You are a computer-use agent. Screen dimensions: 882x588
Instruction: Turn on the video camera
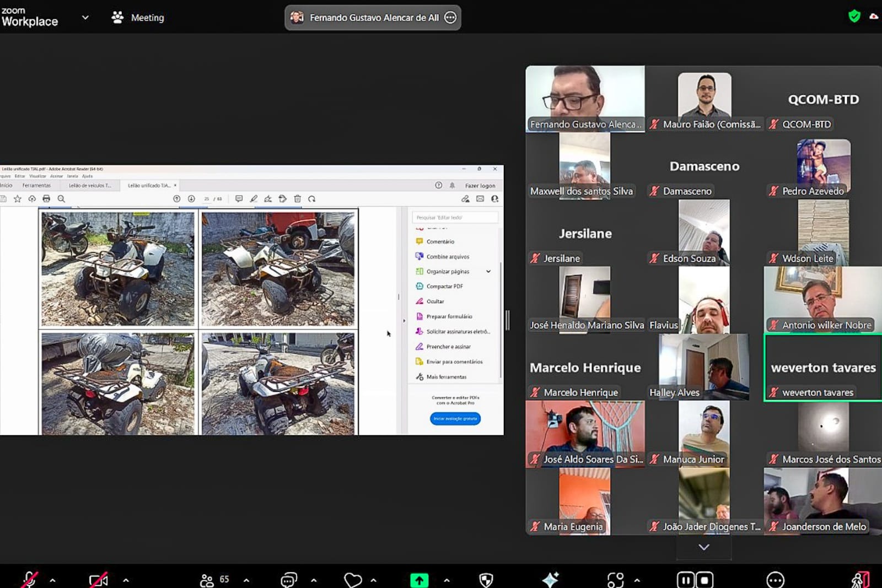tap(98, 580)
